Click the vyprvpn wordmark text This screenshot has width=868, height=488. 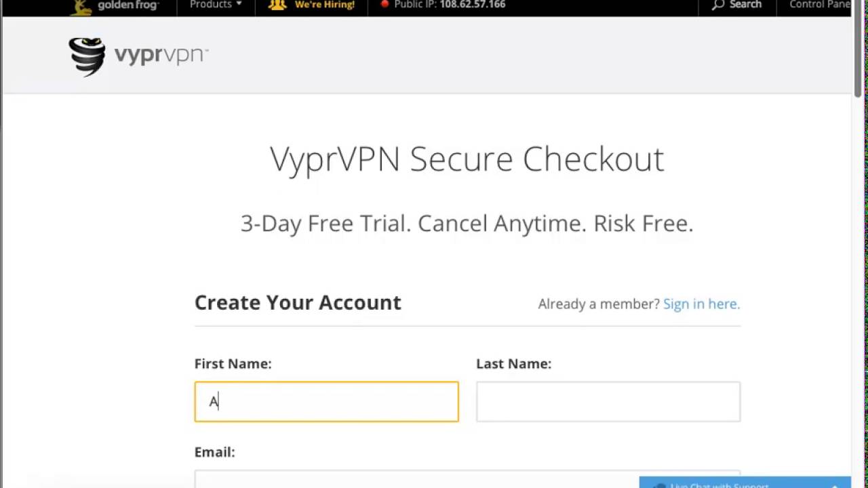[x=161, y=54]
